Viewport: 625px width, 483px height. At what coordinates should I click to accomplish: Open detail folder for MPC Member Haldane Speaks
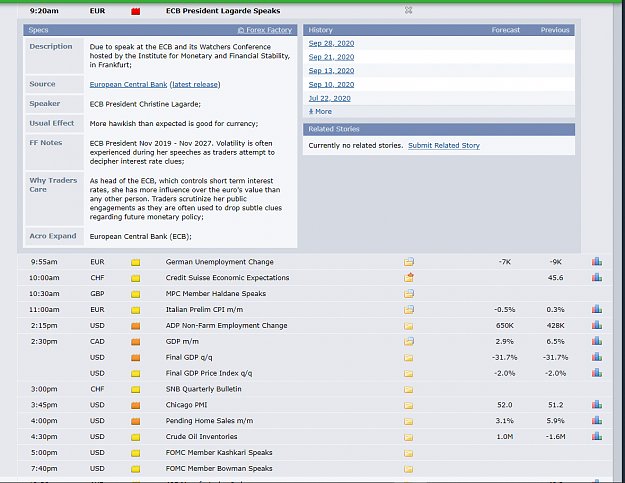(409, 294)
